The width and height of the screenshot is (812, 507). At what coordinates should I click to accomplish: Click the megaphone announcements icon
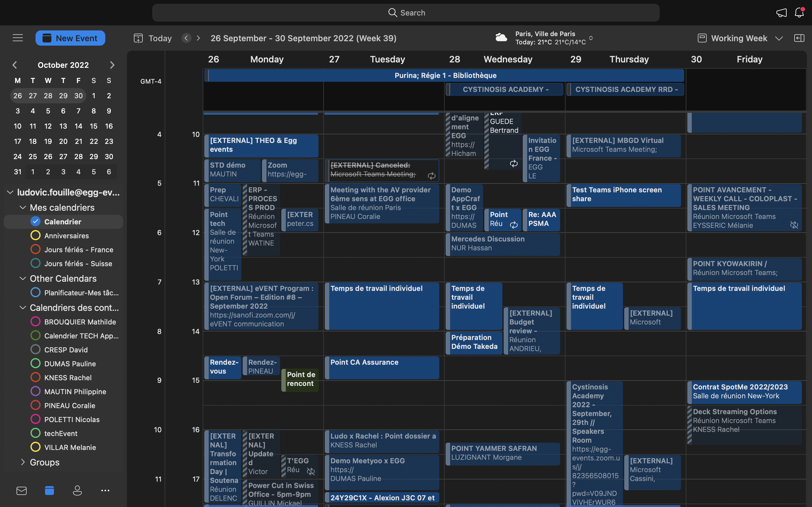click(x=781, y=13)
